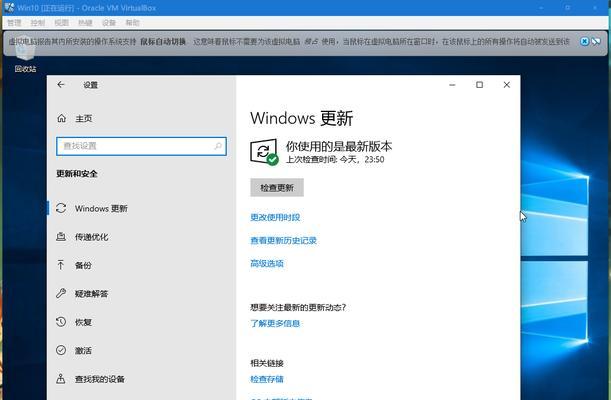611x400 pixels.
Task: Click the magnifier icon in search box
Action: tap(218, 146)
